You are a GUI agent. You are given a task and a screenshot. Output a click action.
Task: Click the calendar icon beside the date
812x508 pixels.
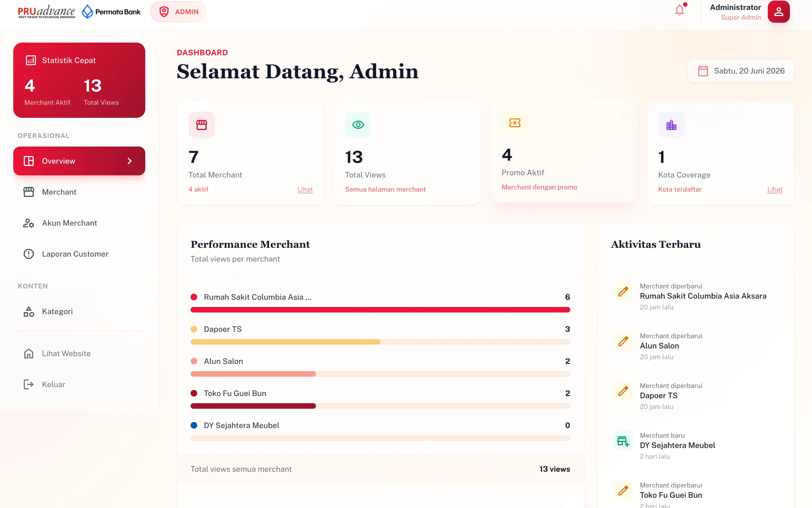[703, 71]
